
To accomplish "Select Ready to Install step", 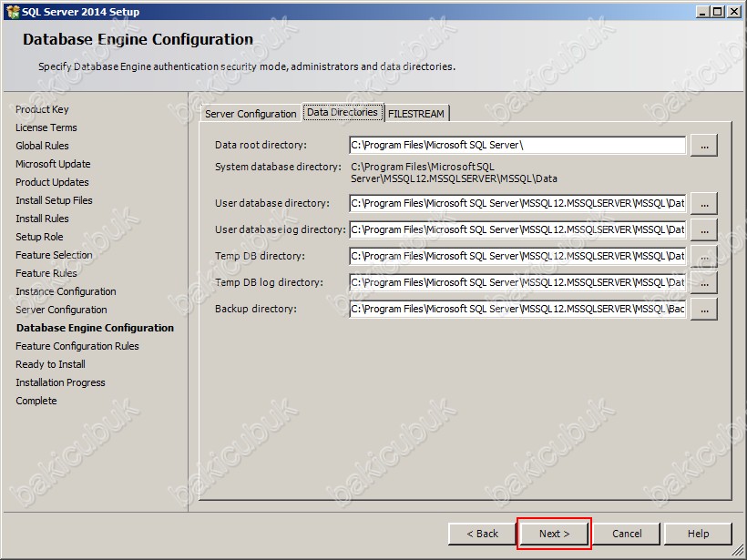I will [x=50, y=364].
